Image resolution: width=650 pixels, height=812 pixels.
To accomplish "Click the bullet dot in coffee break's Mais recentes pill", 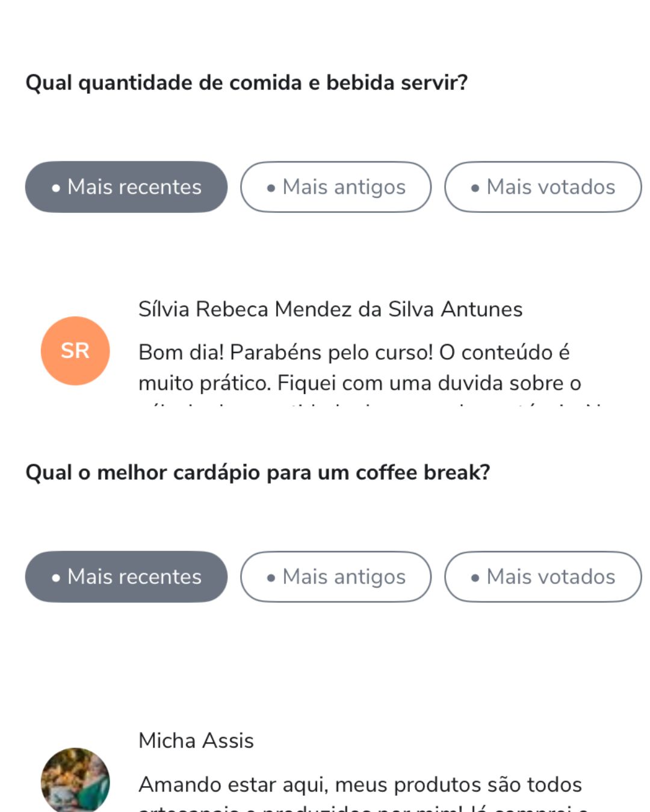I will tap(56, 578).
